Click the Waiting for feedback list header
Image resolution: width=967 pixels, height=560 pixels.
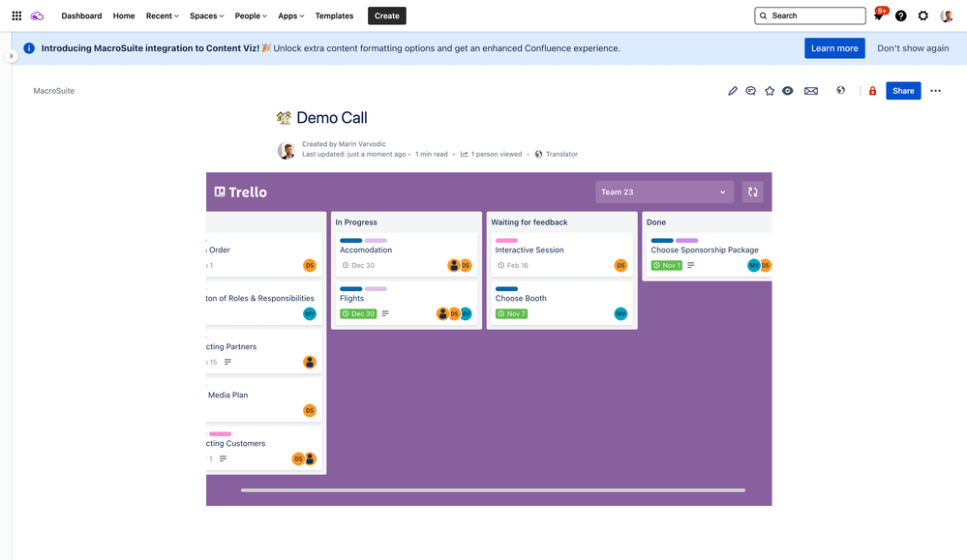pyautogui.click(x=529, y=222)
